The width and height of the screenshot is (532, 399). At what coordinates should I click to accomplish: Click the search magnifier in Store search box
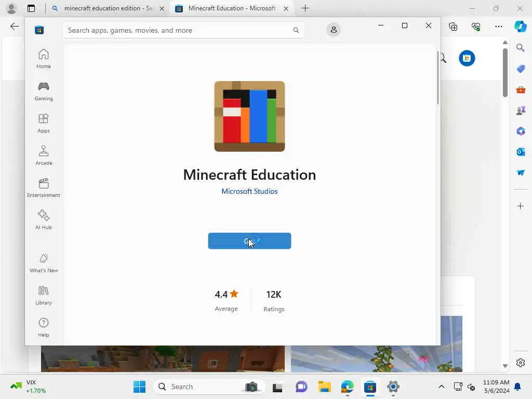click(296, 30)
